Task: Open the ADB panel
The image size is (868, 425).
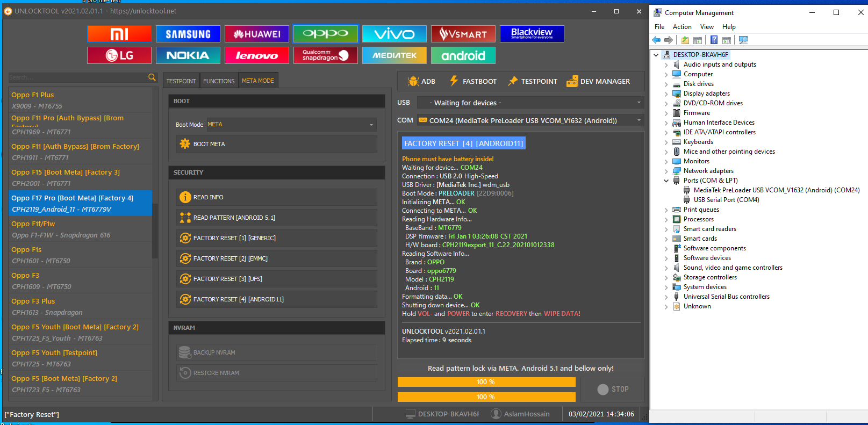Action: (421, 81)
